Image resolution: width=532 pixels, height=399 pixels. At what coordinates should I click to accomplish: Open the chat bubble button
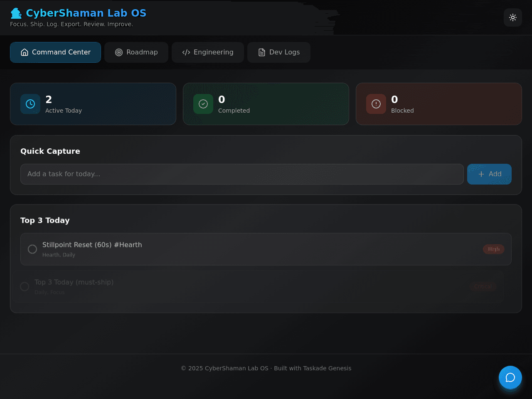tap(510, 377)
